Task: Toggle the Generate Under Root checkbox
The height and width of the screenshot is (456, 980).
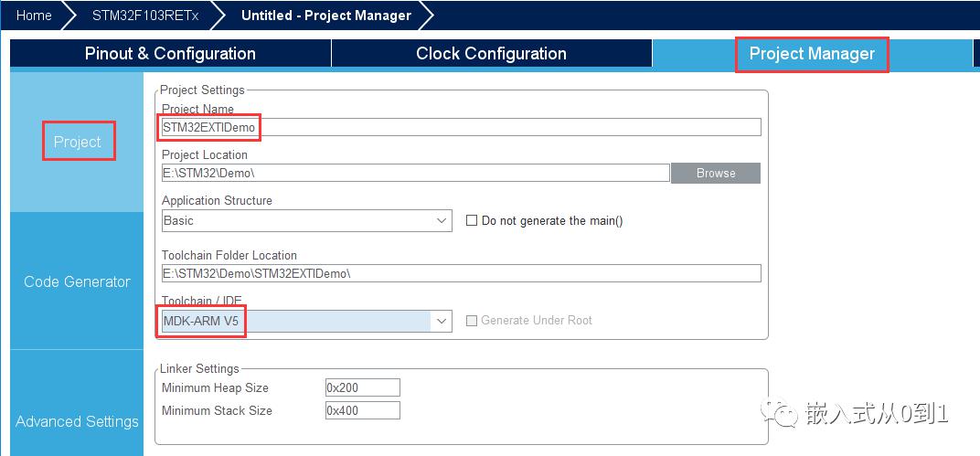Action: pos(472,321)
